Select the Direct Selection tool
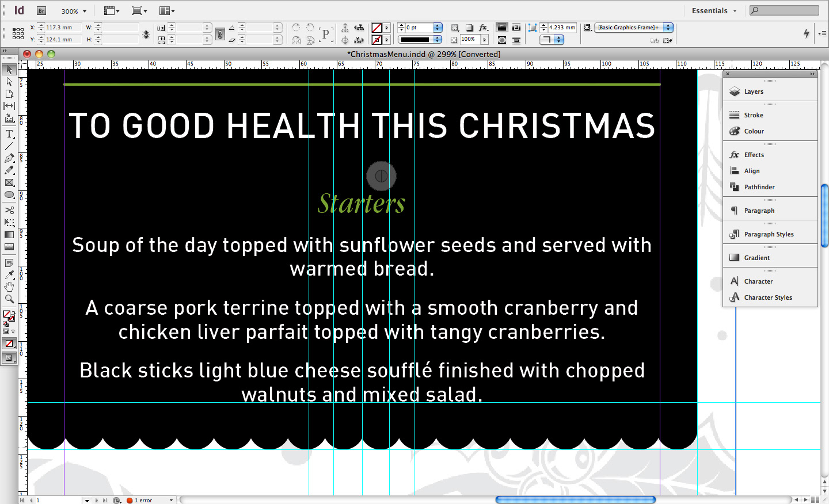829x504 pixels. [x=9, y=82]
